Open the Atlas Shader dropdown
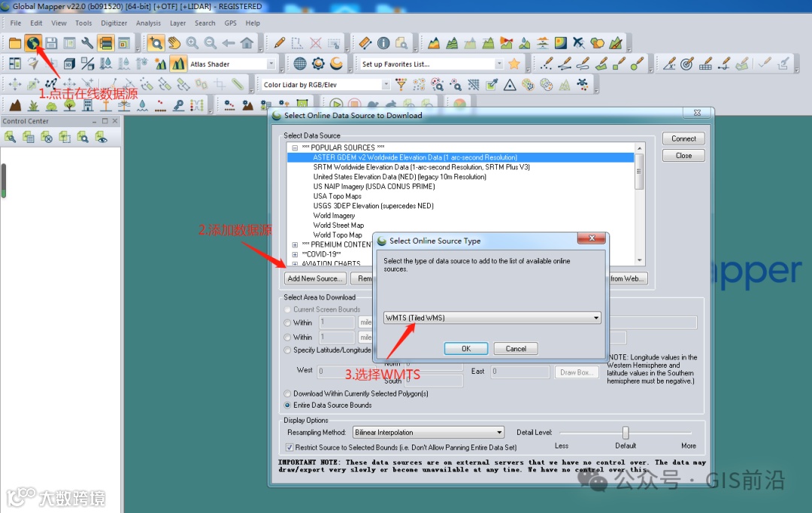 (271, 64)
